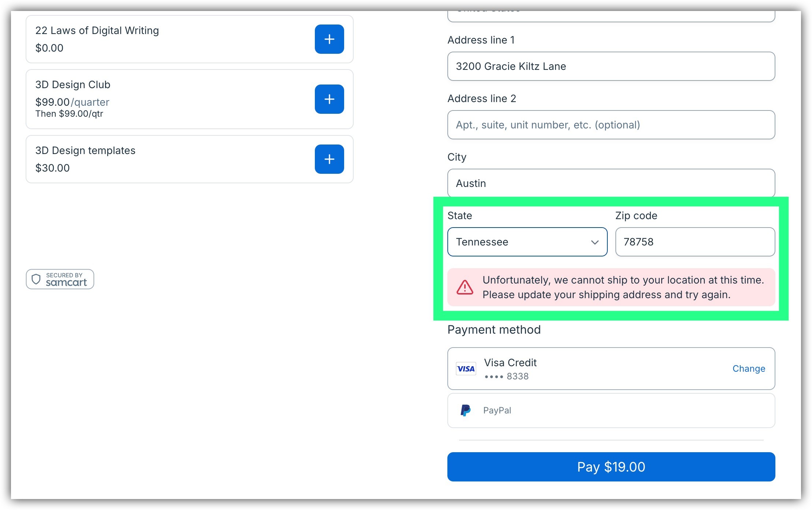Click the Change payment link
The image size is (812, 510).
(x=749, y=369)
